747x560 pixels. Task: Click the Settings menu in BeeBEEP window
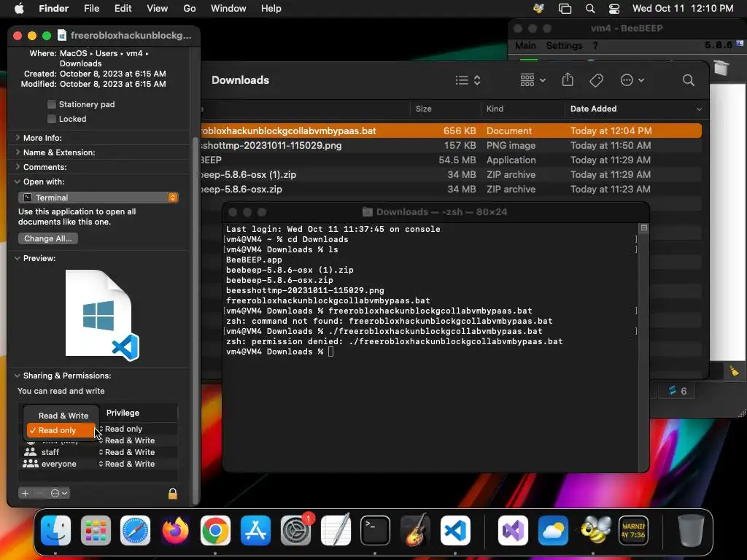click(564, 46)
